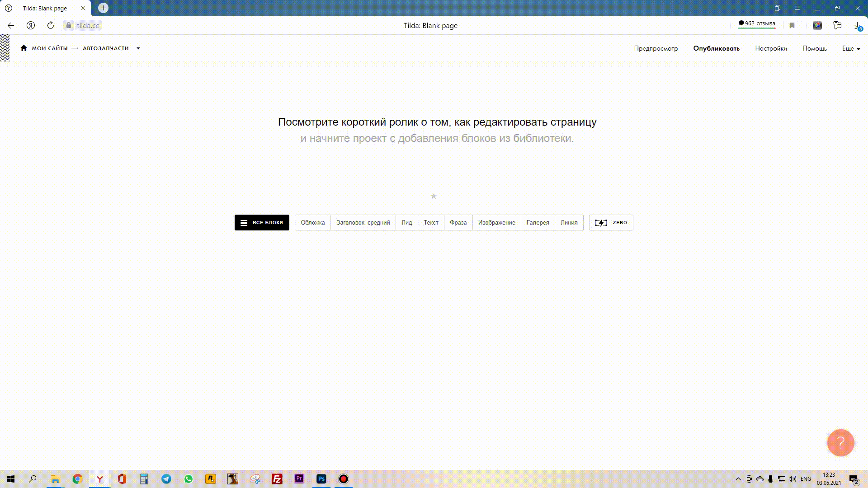Reload the page with the refresh icon

pos(51,25)
